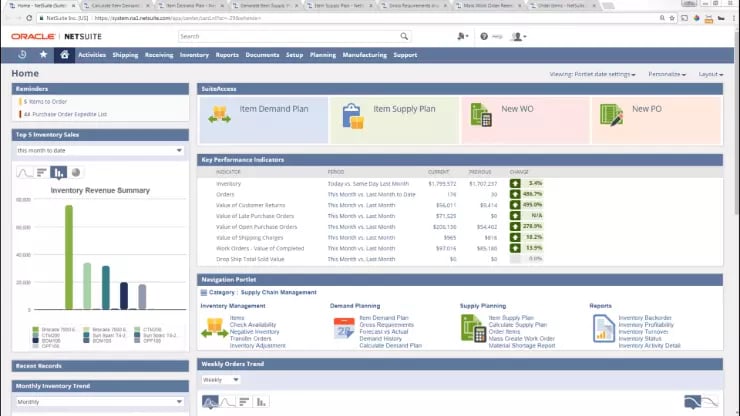Open the Inventory Turnover report link

point(643,332)
